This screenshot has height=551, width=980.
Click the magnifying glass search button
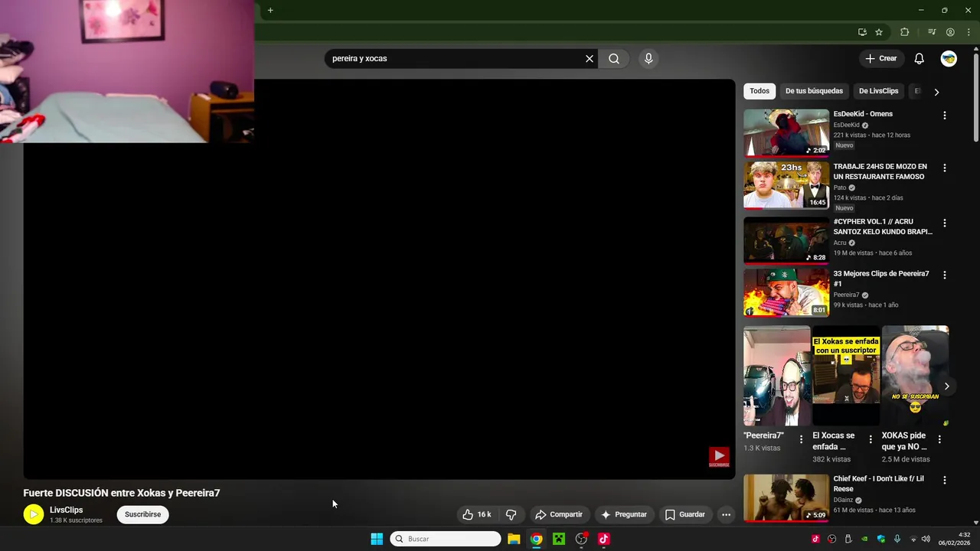[614, 58]
